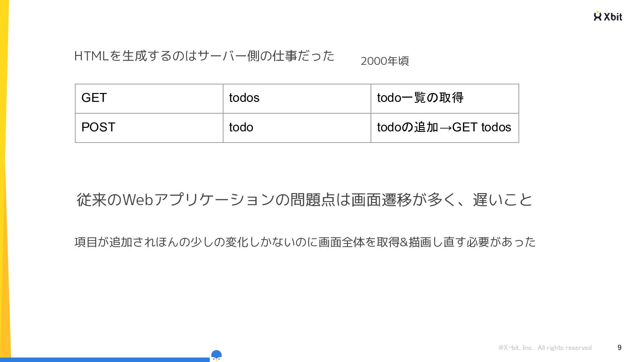Click the "2000年頃" label
Image resolution: width=644 pixels, height=362 pixels.
point(385,61)
